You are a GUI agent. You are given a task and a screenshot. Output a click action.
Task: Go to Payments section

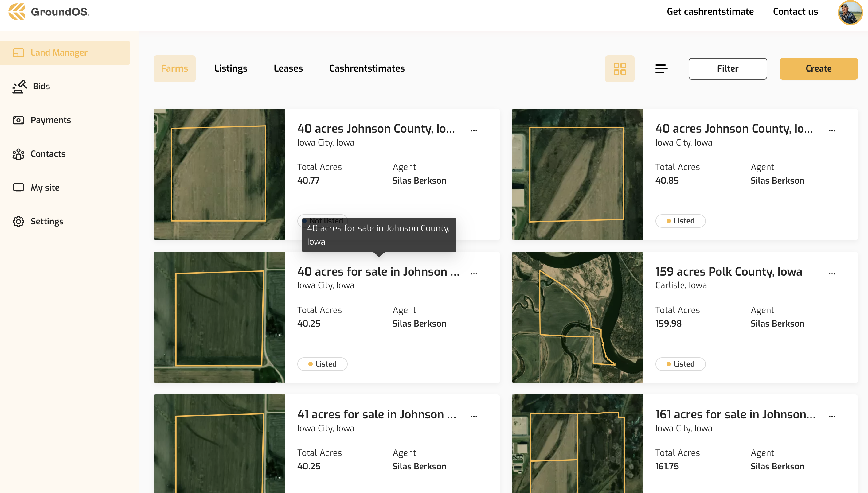(50, 120)
